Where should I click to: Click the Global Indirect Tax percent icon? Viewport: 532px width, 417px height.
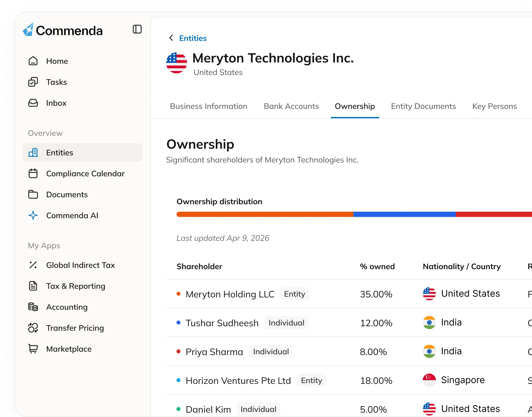click(x=33, y=265)
